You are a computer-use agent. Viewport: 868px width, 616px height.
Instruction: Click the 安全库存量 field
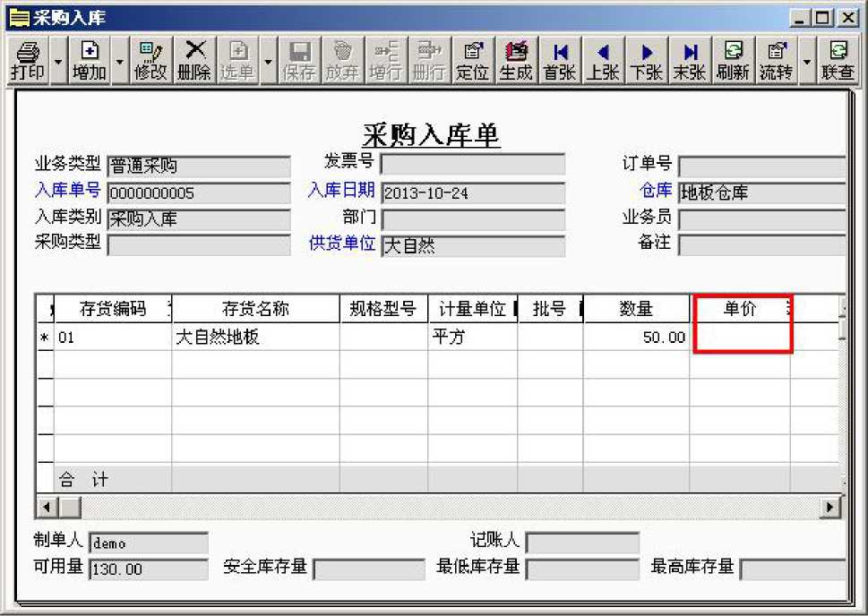[369, 569]
